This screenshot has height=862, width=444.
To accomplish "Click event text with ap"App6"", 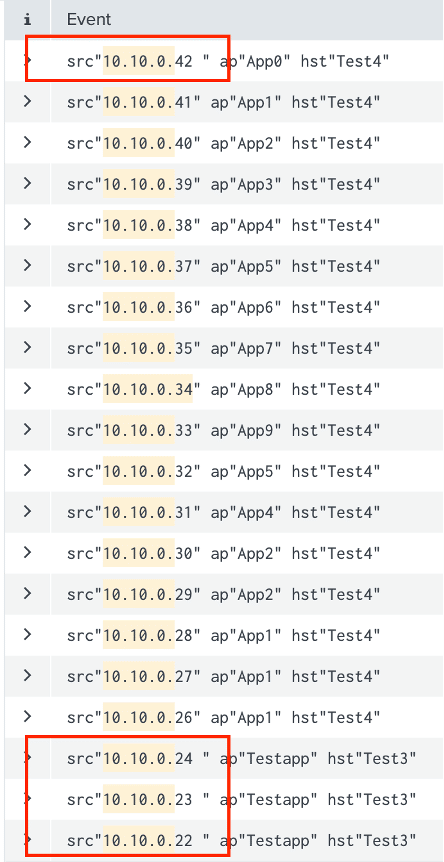I will point(224,307).
